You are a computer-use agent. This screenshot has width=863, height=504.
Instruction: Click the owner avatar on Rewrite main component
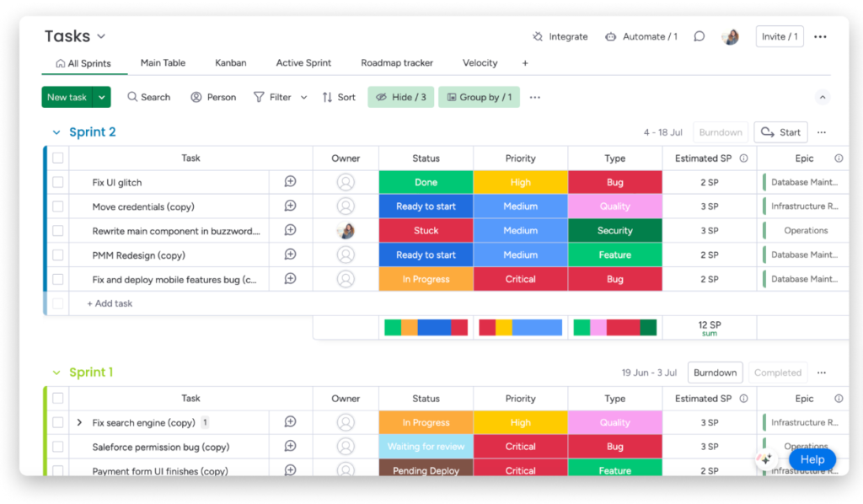[346, 229]
